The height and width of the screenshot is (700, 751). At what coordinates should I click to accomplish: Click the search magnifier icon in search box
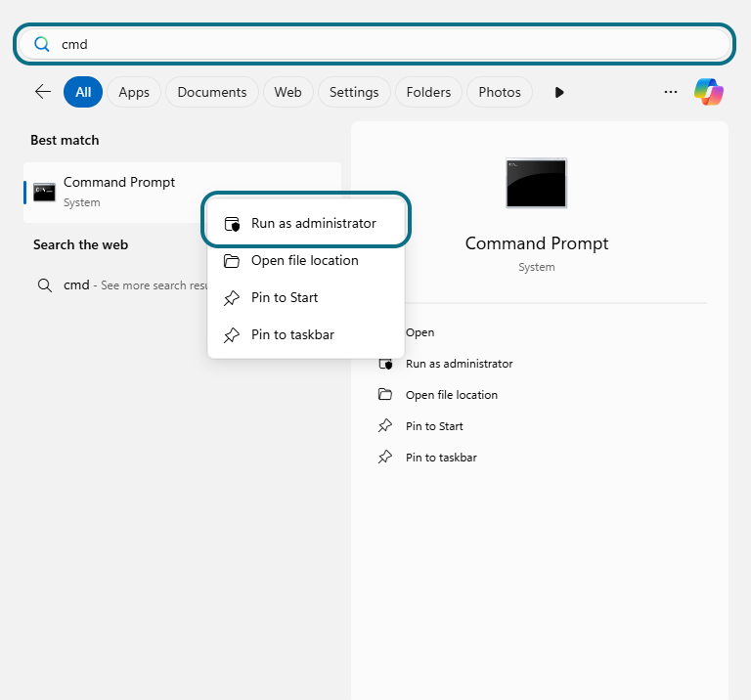[42, 44]
